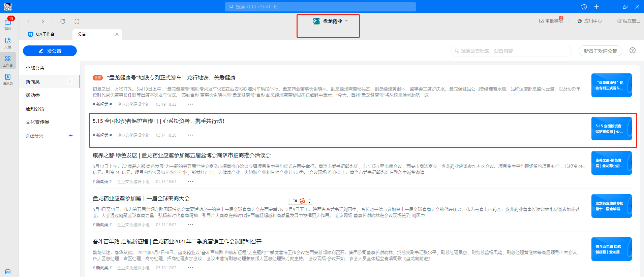Click the plus icon in title bar
This screenshot has width=644, height=277.
coord(596,7)
